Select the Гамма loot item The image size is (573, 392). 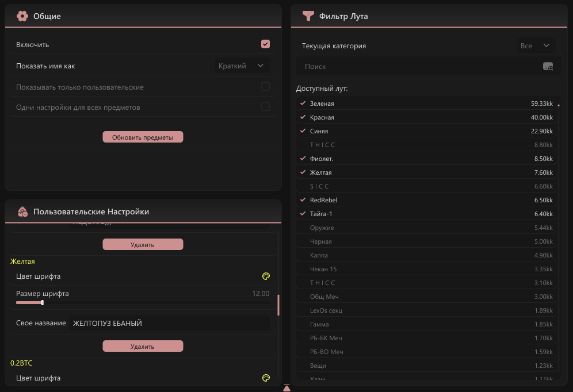click(x=426, y=325)
